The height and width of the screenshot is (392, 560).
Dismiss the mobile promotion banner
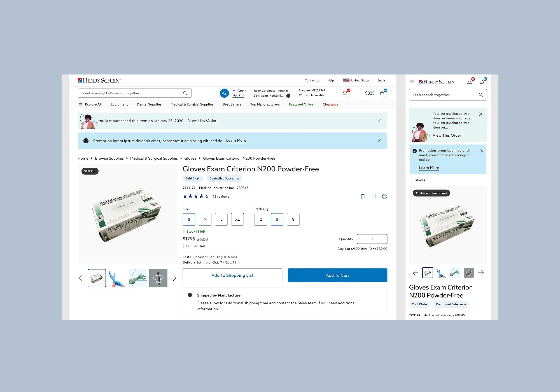pyautogui.click(x=482, y=151)
